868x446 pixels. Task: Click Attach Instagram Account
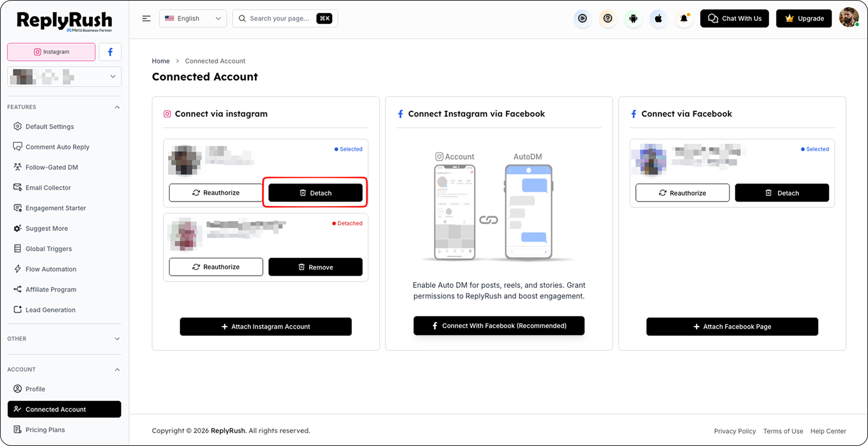[266, 327]
